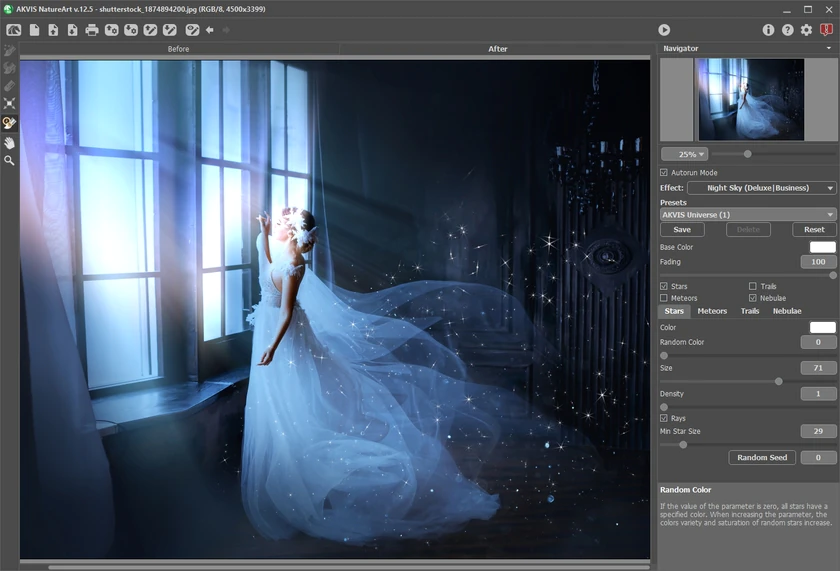This screenshot has height=571, width=840.
Task: Switch to the Trails settings tab
Action: 750,311
